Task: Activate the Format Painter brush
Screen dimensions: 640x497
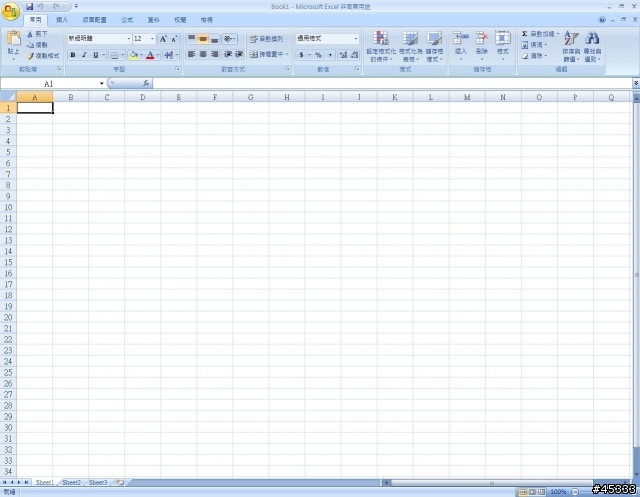Action: click(43, 56)
